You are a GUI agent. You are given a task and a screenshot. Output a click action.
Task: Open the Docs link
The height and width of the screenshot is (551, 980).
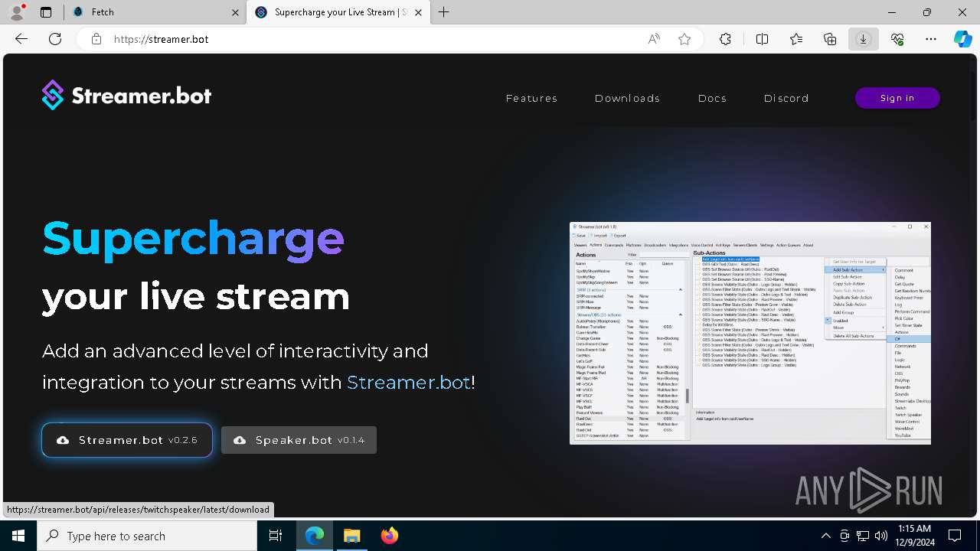pos(712,98)
